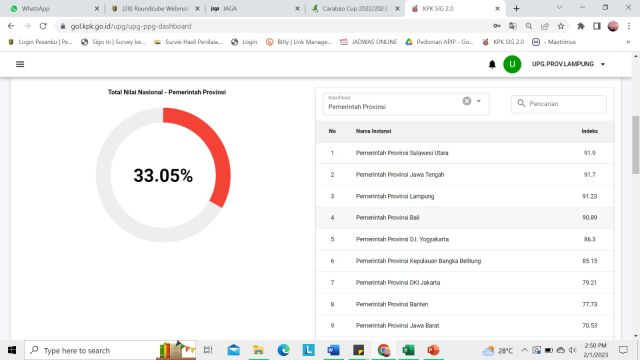This screenshot has width=640, height=360.
Task: Go back with the browser back arrow
Action: 11,26
